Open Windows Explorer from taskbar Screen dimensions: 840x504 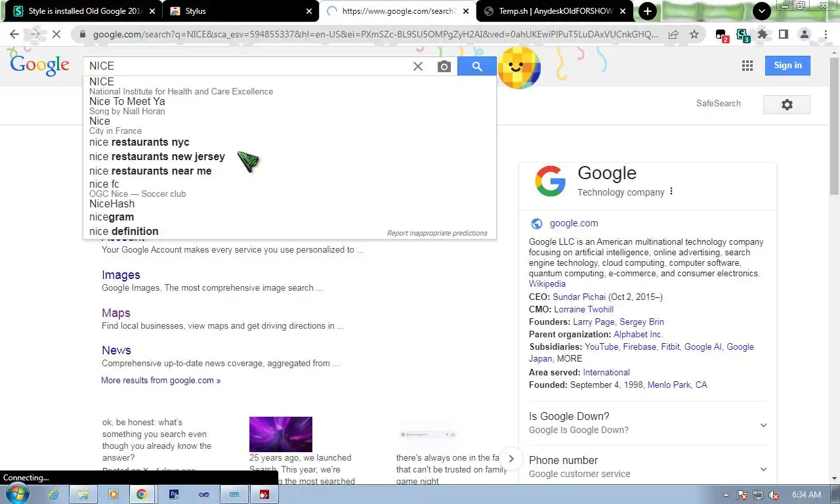(x=83, y=494)
